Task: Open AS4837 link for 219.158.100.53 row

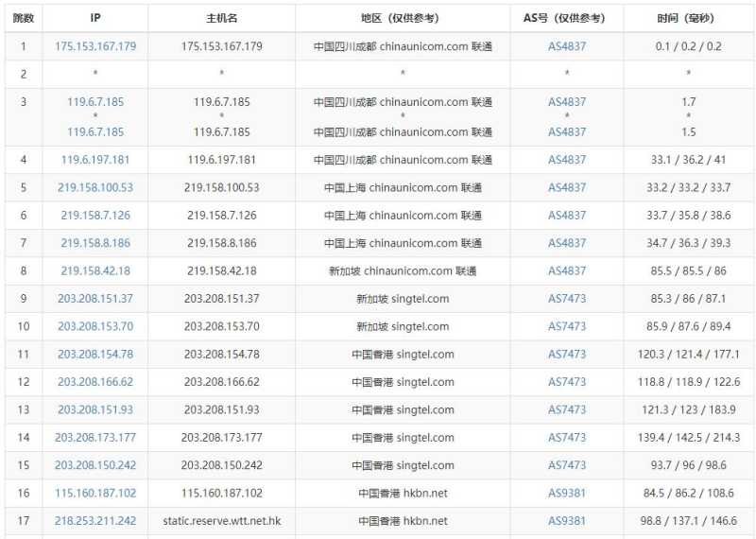Action: [567, 188]
